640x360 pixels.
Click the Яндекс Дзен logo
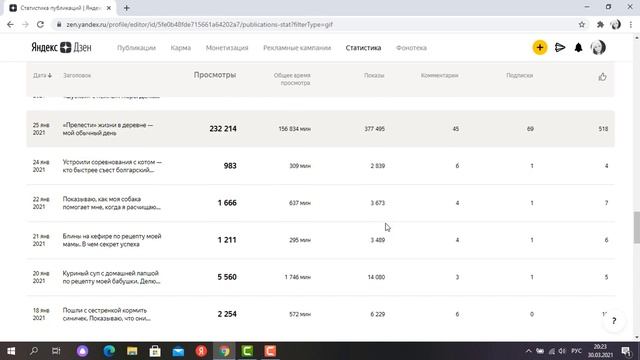pos(62,48)
